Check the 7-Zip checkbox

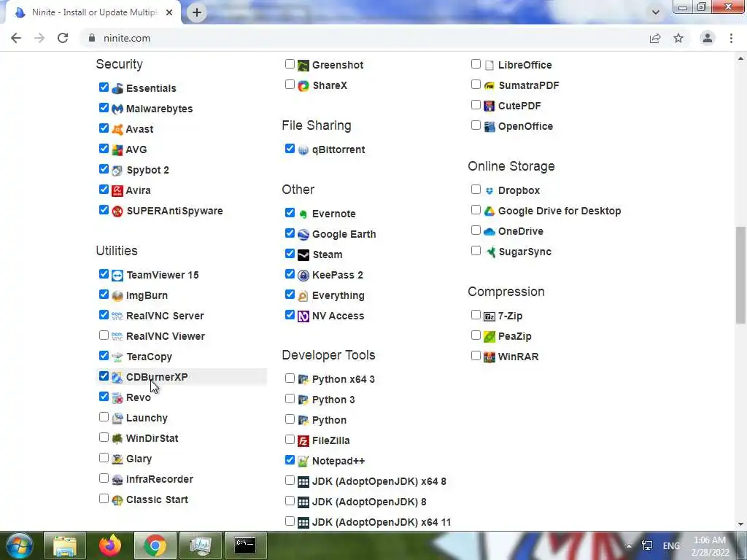point(476,315)
